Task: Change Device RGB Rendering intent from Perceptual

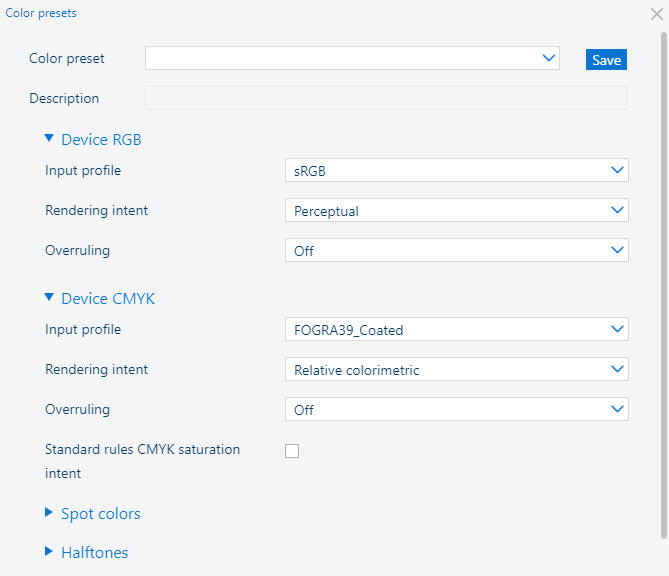Action: [456, 211]
